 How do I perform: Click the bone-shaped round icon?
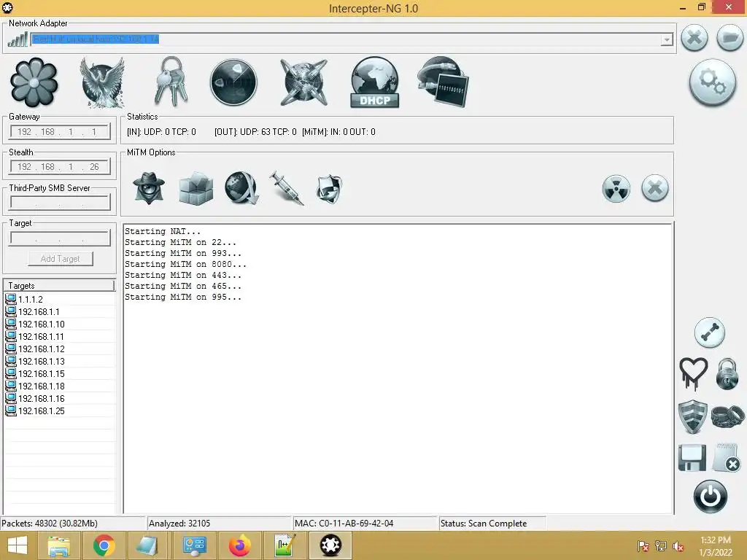(709, 332)
